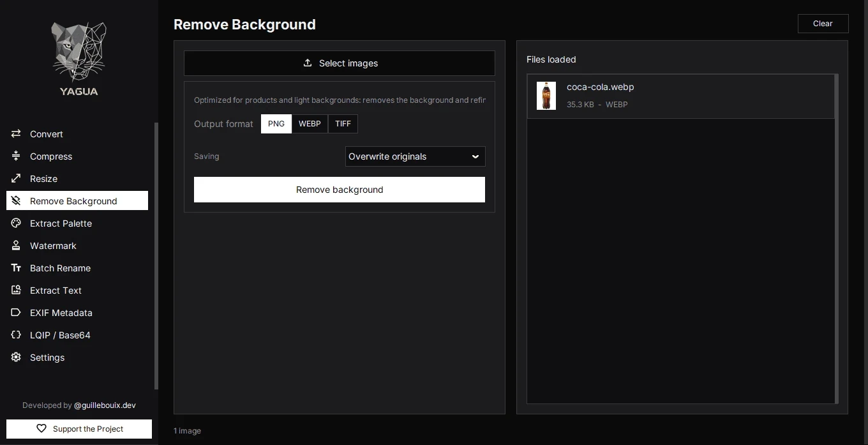Select WEBP output format
This screenshot has height=445, width=868.
[310, 124]
